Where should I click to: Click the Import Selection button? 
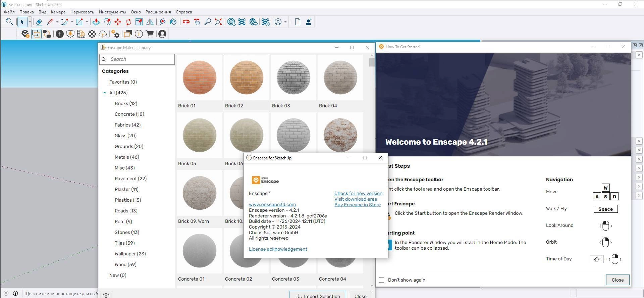click(x=318, y=295)
